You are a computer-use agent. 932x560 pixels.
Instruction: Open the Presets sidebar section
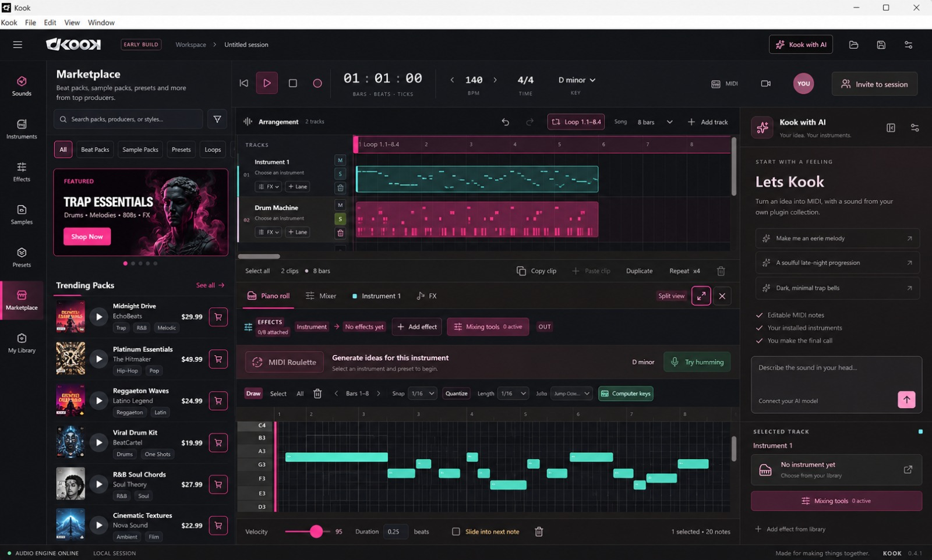pos(22,257)
